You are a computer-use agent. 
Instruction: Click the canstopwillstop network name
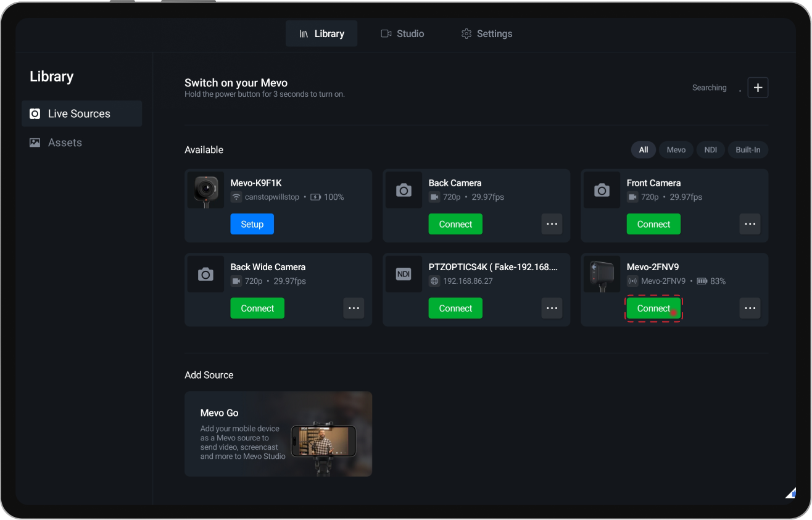pos(272,197)
